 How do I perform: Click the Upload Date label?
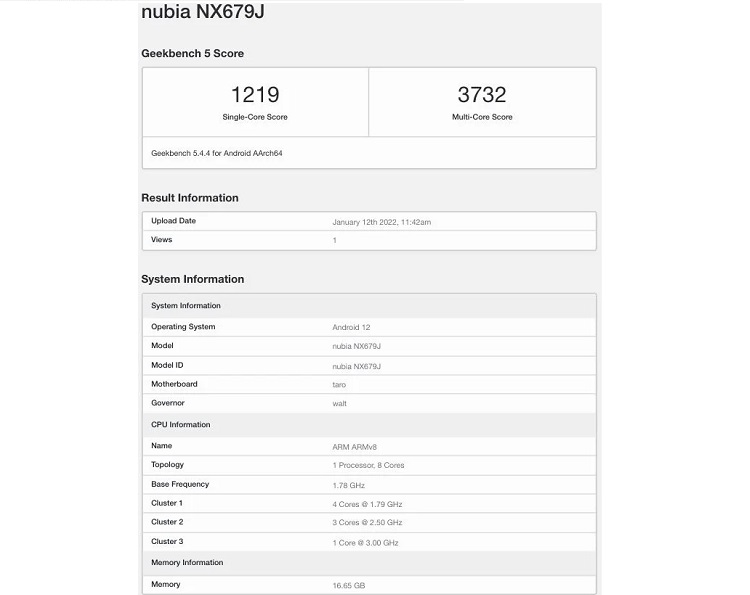[174, 220]
